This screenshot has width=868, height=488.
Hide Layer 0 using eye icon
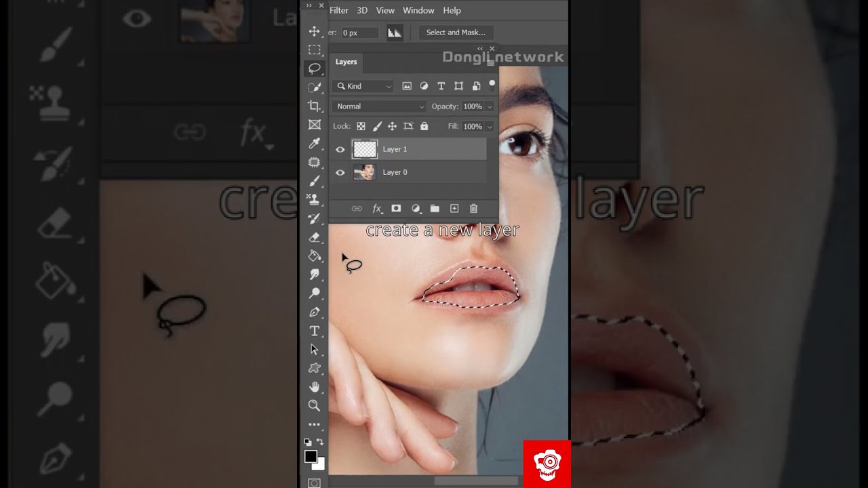(340, 172)
